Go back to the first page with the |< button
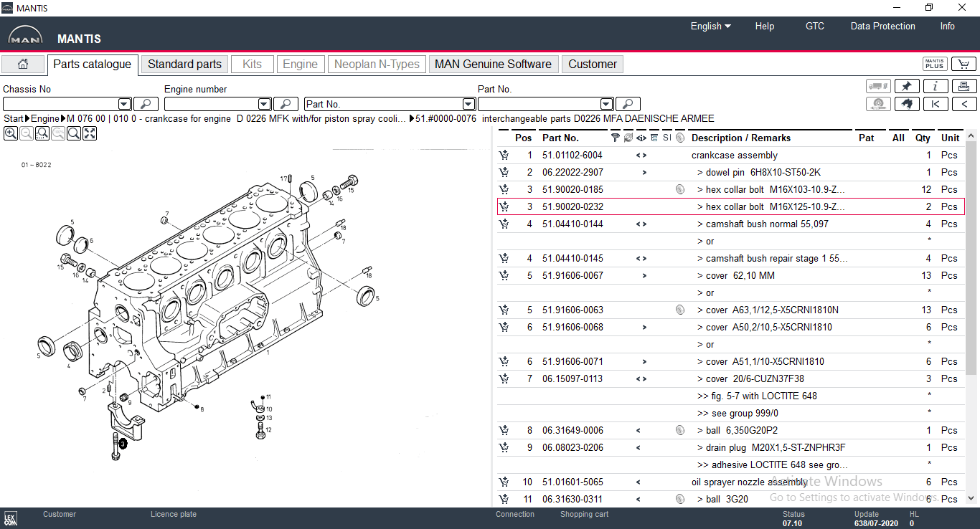Viewport: 980px width, 529px height. point(936,105)
